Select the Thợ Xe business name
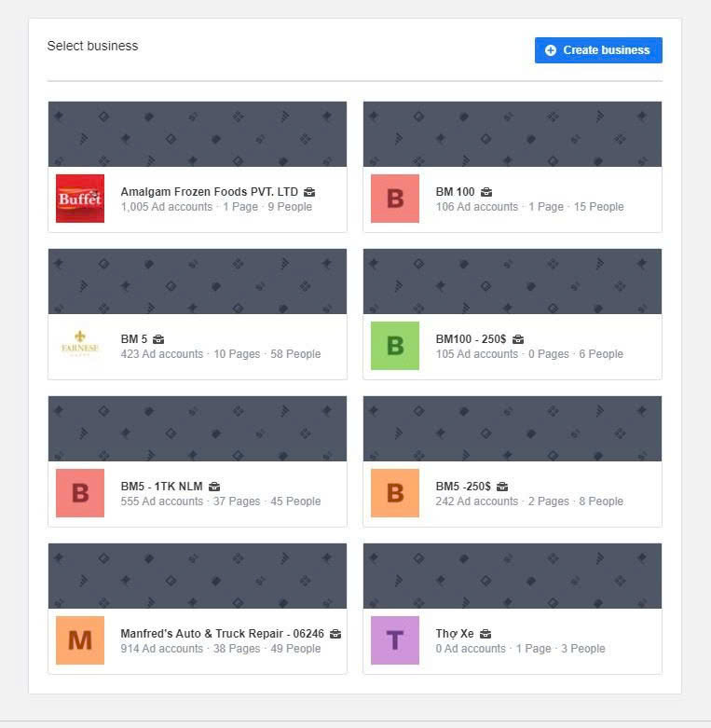This screenshot has width=711, height=728. point(455,633)
